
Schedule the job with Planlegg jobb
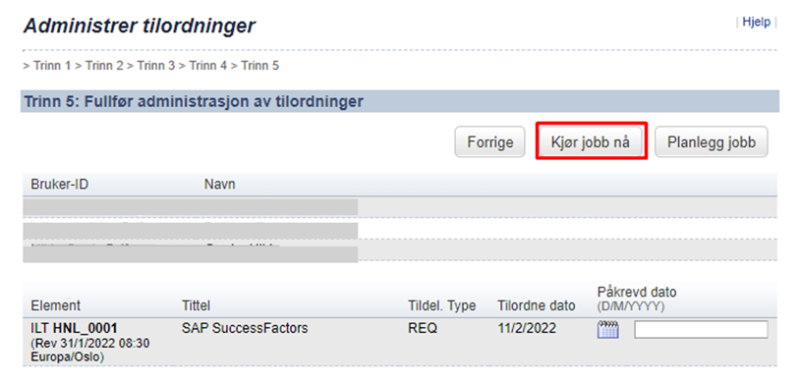711,142
